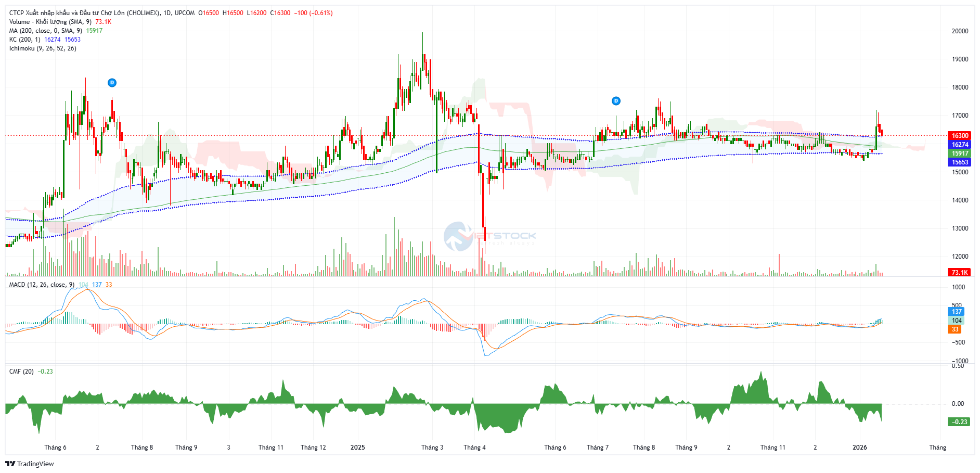This screenshot has height=473, width=980.
Task: Select the green 15917 MA price label
Action: pos(959,154)
